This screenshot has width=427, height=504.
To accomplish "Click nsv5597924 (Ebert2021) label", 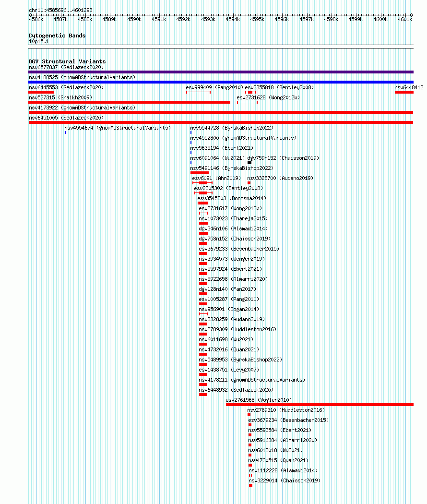I will 230,269.
